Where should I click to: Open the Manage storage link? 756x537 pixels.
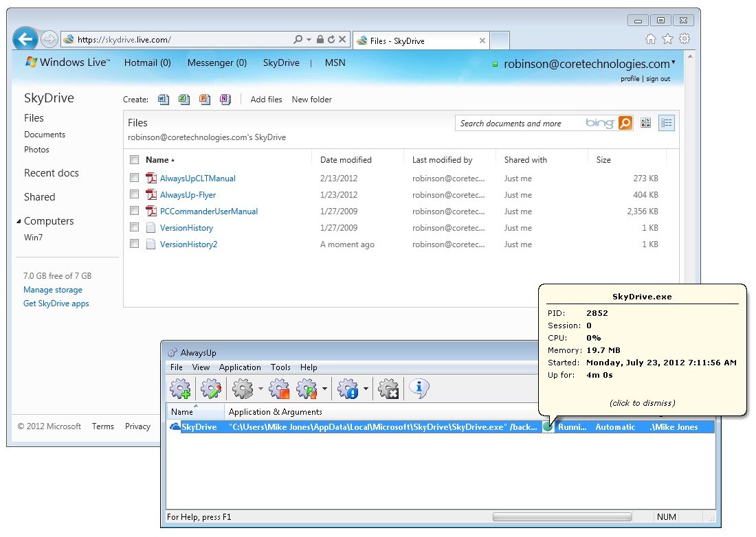pos(52,290)
